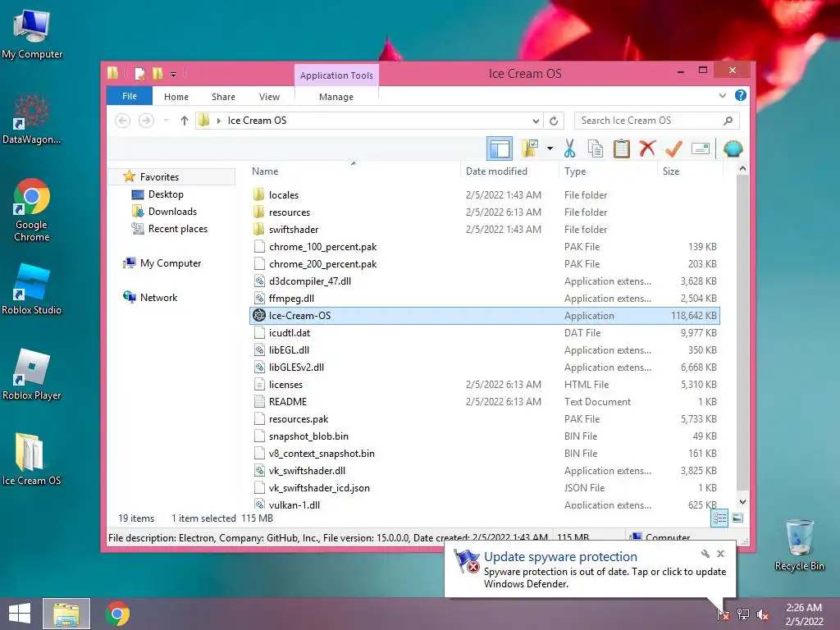Click the Rename icon in toolbar
The image size is (840, 630).
(x=701, y=148)
